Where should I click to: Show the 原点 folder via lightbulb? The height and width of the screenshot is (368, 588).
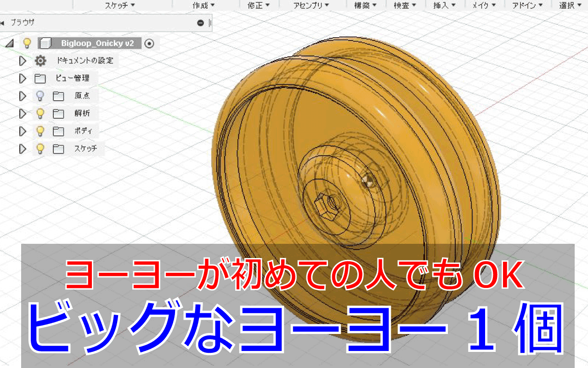40,96
